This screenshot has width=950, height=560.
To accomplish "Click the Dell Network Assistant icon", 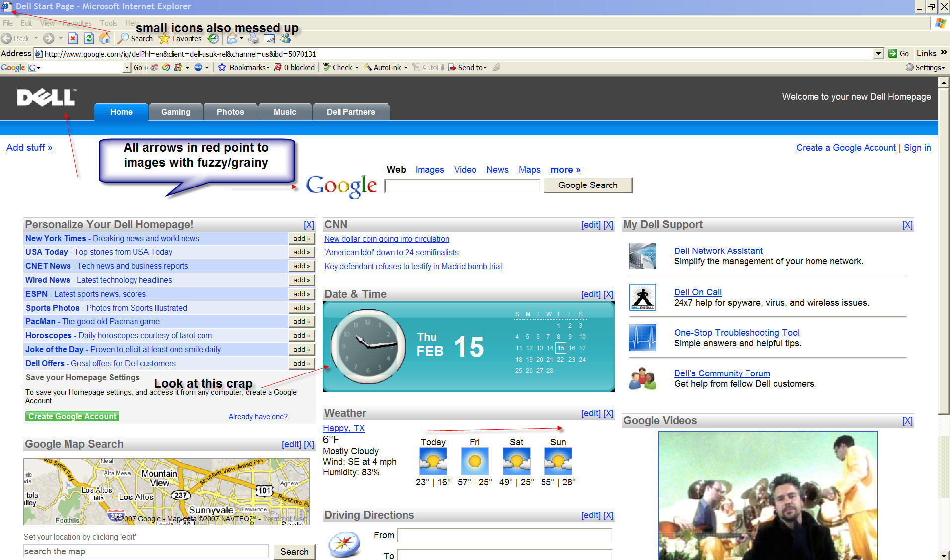I will coord(643,256).
